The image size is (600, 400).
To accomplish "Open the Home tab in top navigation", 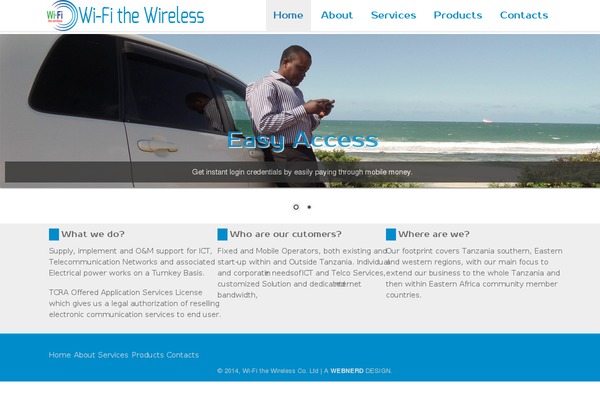I will coord(288,15).
